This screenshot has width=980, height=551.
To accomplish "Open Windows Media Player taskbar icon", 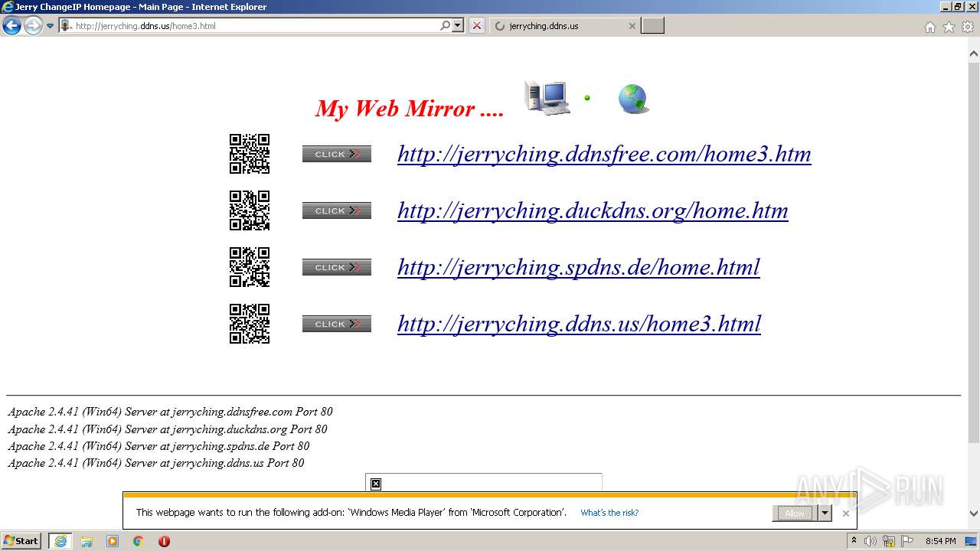I will 113,541.
